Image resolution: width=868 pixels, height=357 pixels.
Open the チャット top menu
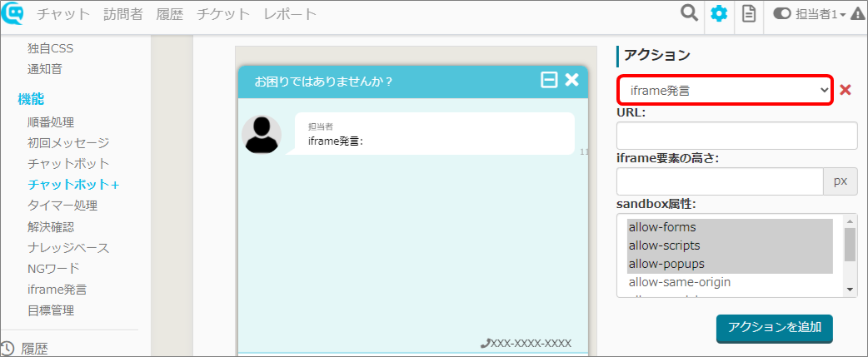[63, 14]
